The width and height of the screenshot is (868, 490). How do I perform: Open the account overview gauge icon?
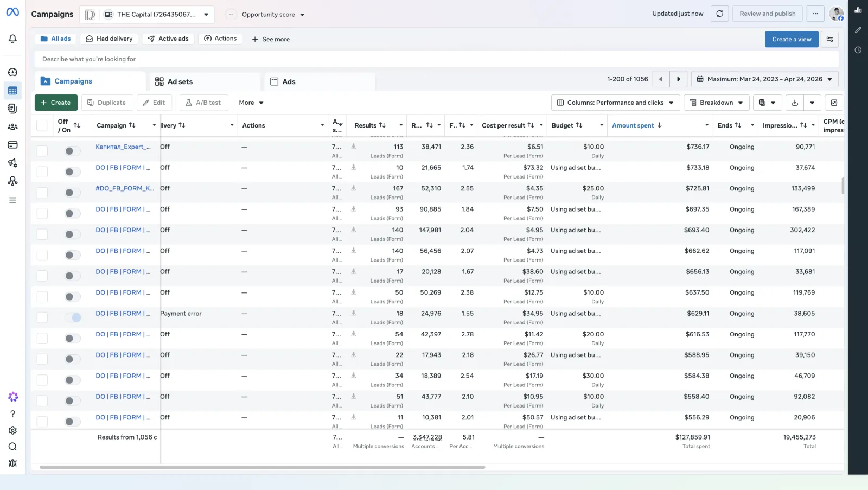point(12,72)
